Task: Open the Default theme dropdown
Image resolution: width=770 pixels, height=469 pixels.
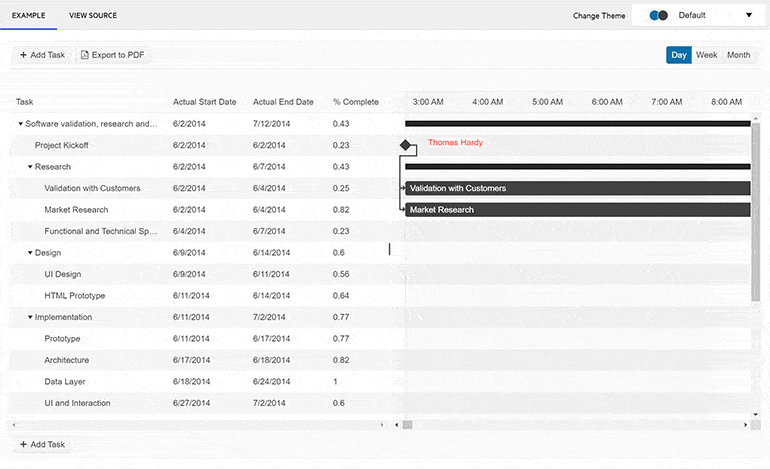Action: point(699,15)
